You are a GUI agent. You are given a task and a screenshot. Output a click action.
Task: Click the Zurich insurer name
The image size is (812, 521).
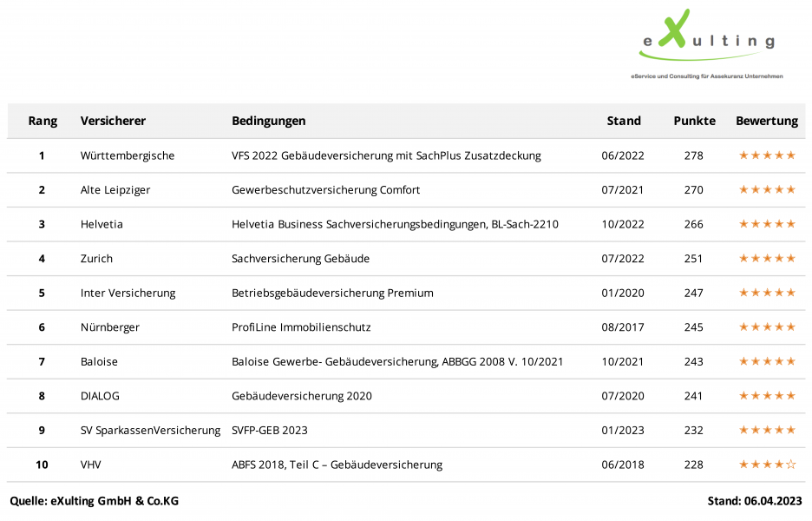click(x=96, y=258)
